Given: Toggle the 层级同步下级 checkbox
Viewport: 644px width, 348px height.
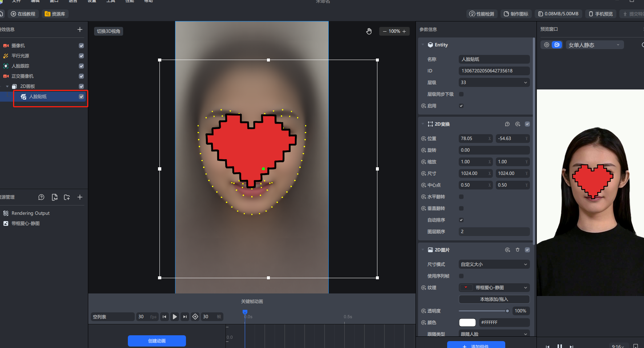Looking at the screenshot, I should [x=461, y=94].
